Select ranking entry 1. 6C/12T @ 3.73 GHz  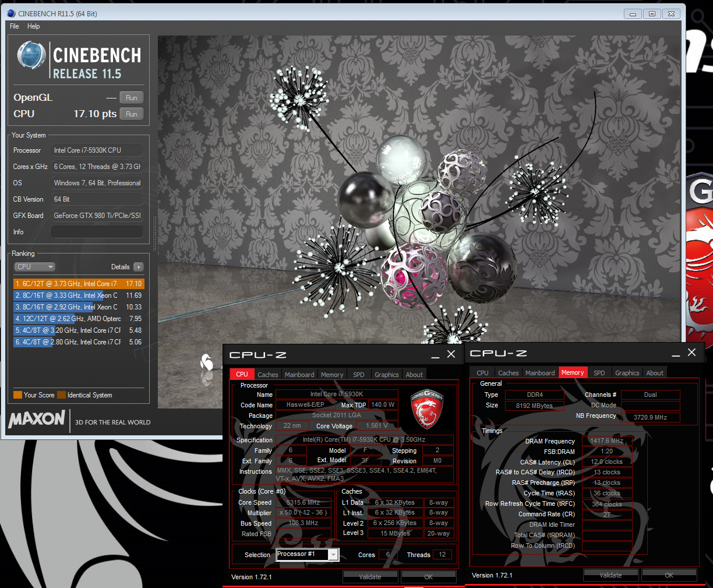79,284
